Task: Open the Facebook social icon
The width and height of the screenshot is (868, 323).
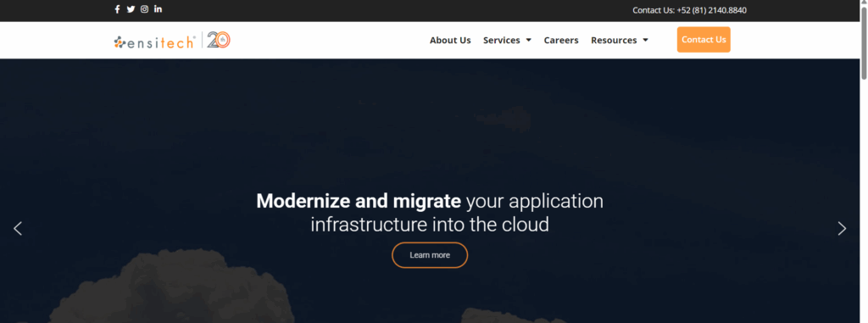Action: pos(117,8)
